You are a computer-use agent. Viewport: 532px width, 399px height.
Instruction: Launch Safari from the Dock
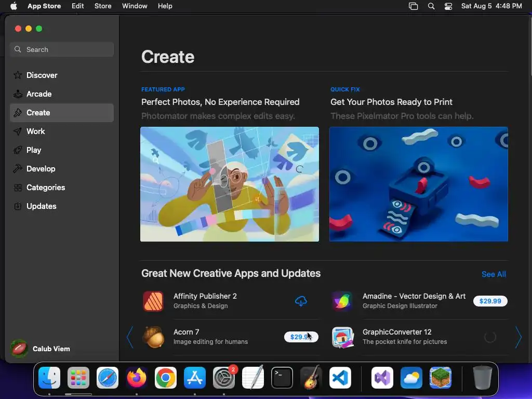click(x=108, y=378)
